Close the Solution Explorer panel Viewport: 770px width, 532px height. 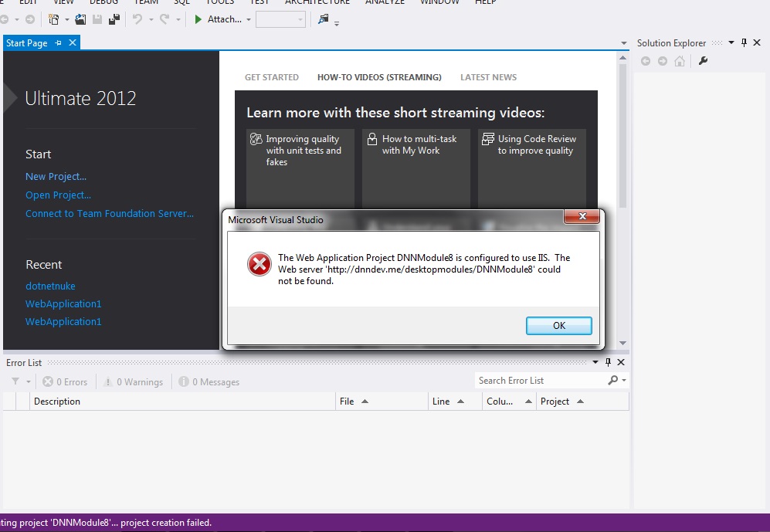coord(757,42)
